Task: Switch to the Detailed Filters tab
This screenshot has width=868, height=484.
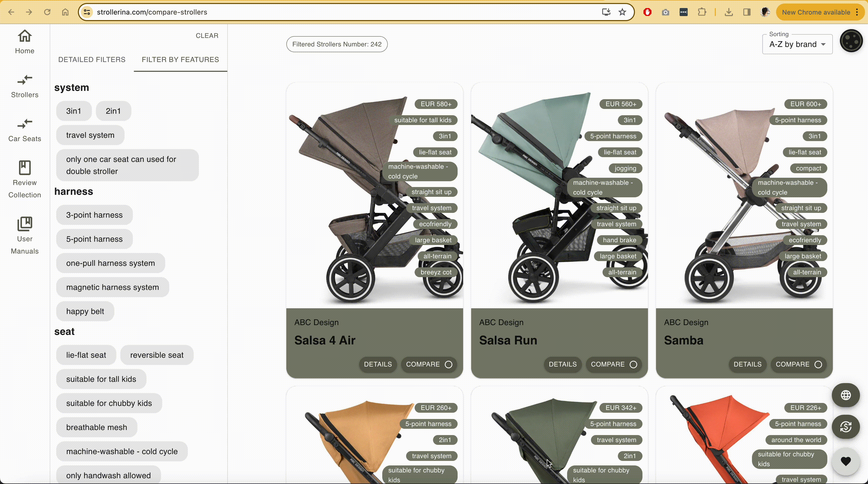Action: (92, 59)
